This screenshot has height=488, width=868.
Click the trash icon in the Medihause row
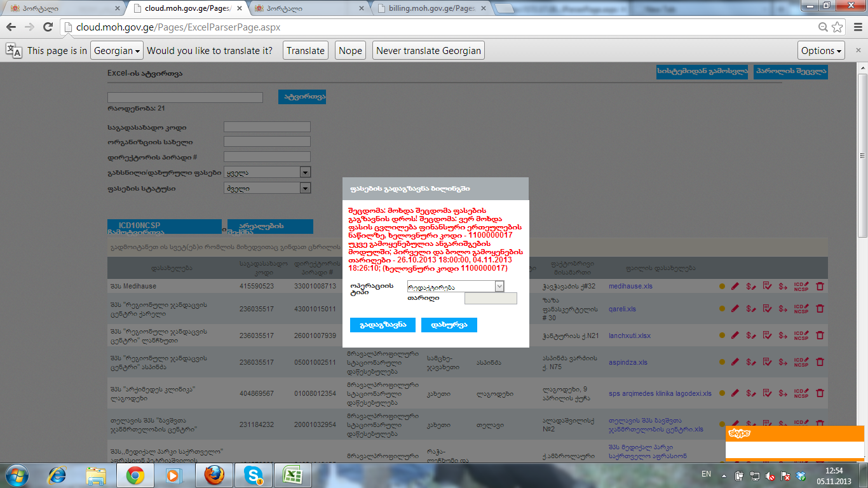click(x=820, y=287)
